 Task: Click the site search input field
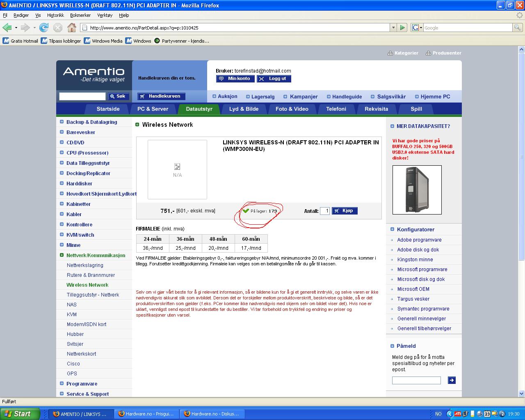click(x=82, y=96)
